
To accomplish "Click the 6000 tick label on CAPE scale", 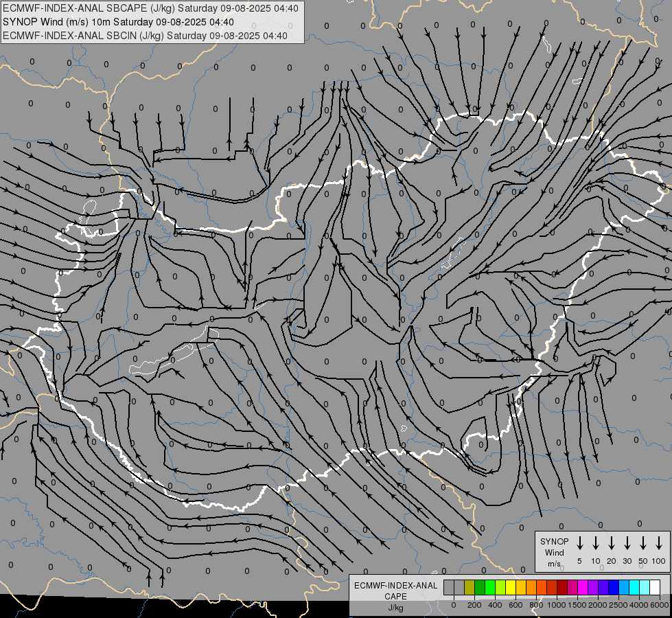I will click(660, 605).
